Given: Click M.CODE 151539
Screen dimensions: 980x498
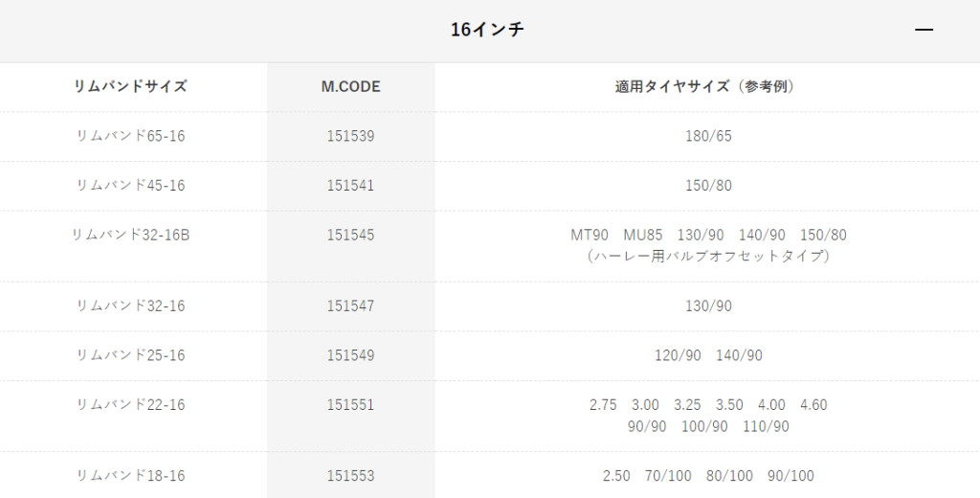Looking at the screenshot, I should (350, 136).
